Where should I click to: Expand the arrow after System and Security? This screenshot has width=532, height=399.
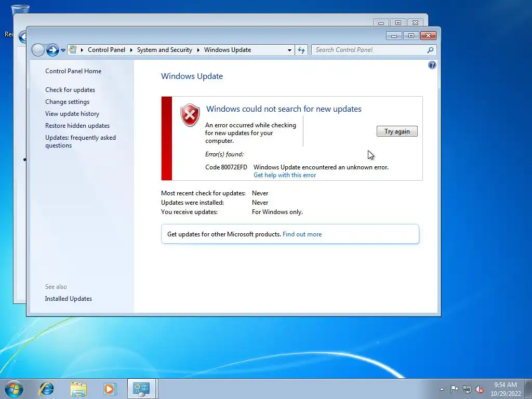tap(198, 50)
